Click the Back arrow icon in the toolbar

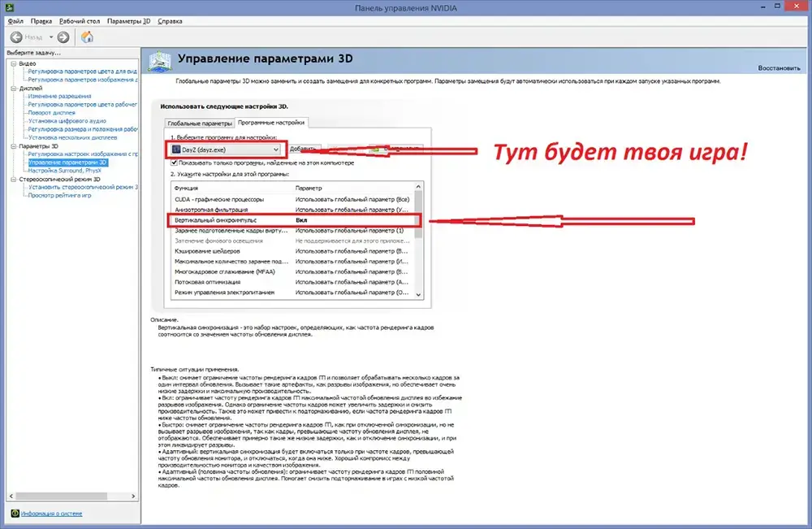point(16,37)
